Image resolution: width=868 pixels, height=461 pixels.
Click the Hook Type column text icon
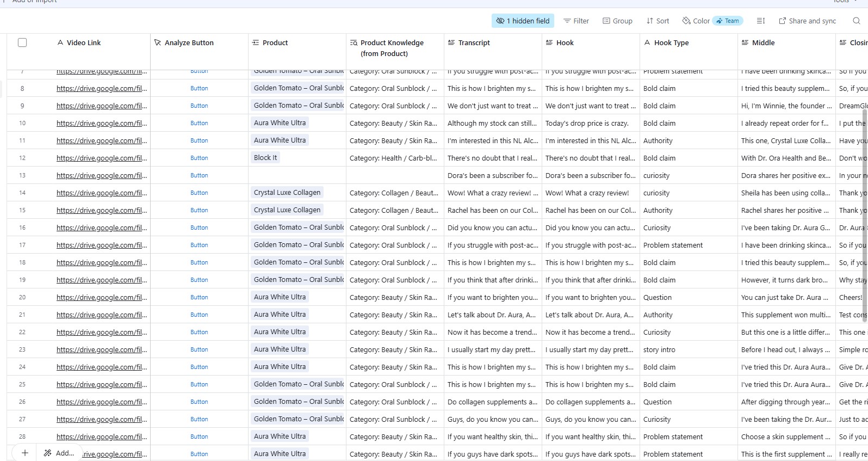pos(647,42)
